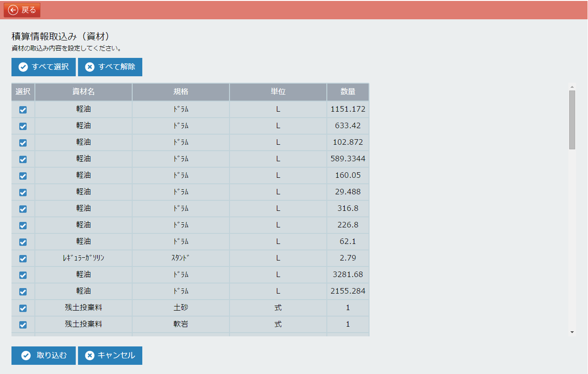Click the 戻る back button

pos(22,10)
